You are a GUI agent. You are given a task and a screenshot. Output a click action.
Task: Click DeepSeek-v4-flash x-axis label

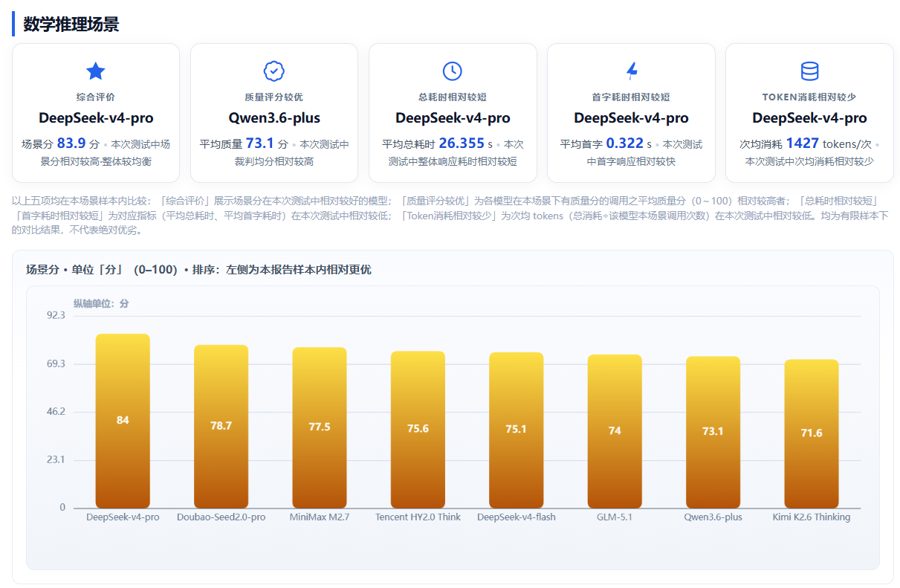(516, 517)
